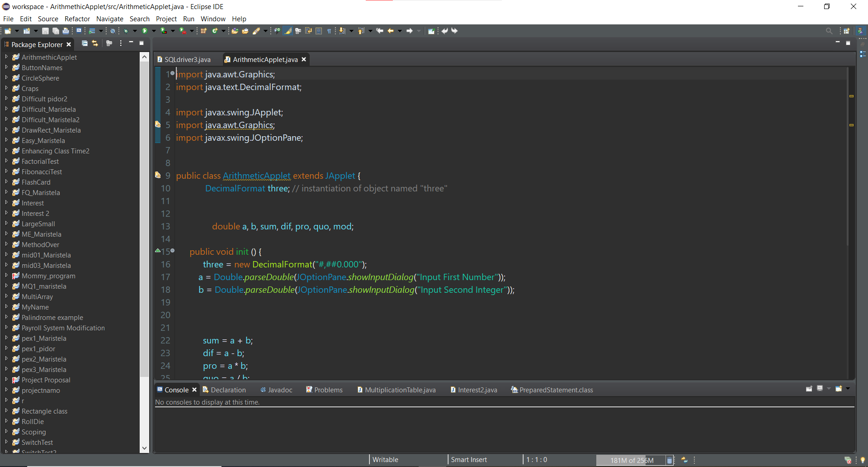
Task: Click the Back navigation arrow
Action: point(391,31)
